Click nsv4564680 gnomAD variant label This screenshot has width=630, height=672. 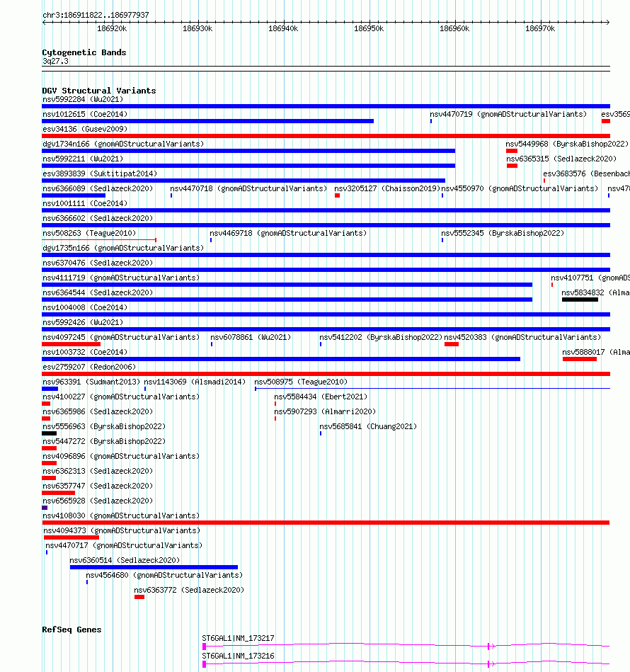pyautogui.click(x=164, y=575)
